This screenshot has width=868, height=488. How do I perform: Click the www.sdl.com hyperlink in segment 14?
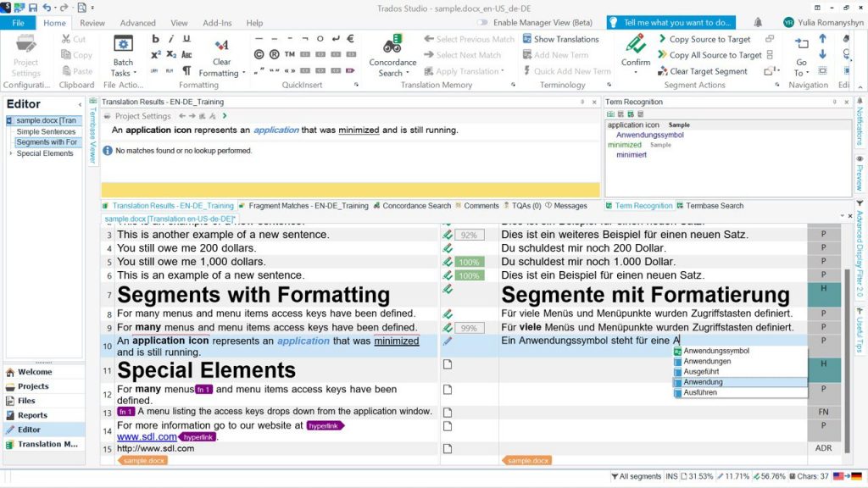click(x=147, y=437)
